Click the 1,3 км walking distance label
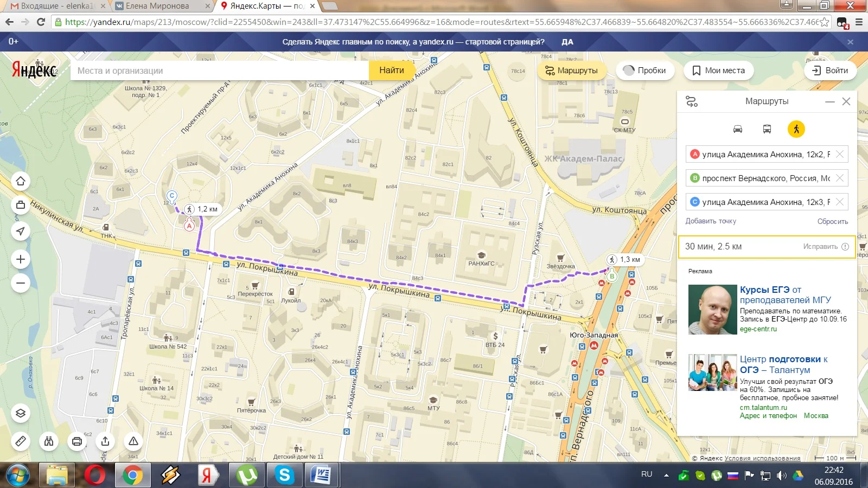 (x=624, y=259)
